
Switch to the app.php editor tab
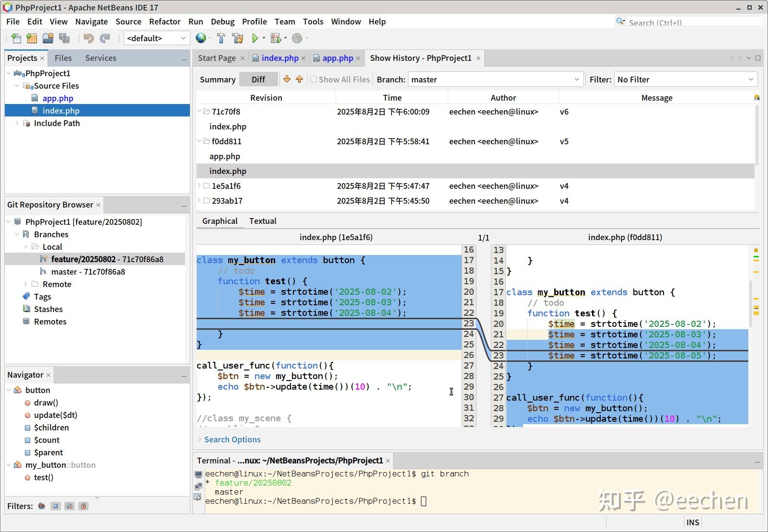coord(337,58)
